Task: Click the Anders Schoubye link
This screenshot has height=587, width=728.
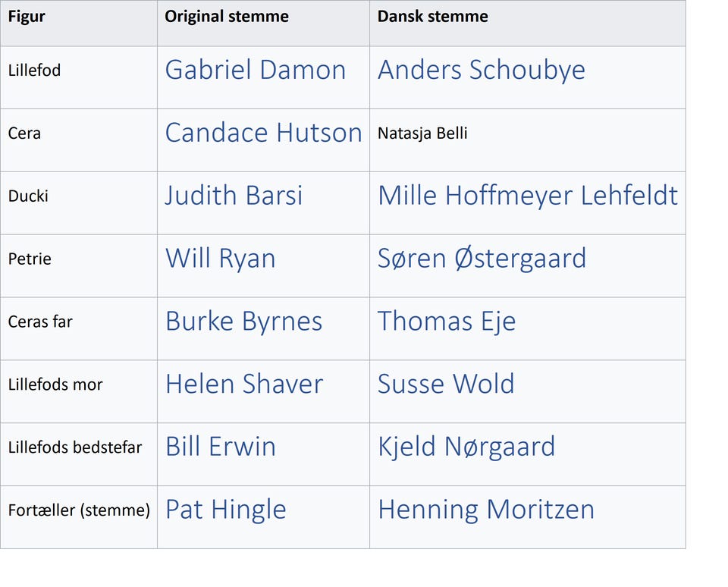Action: pos(481,71)
